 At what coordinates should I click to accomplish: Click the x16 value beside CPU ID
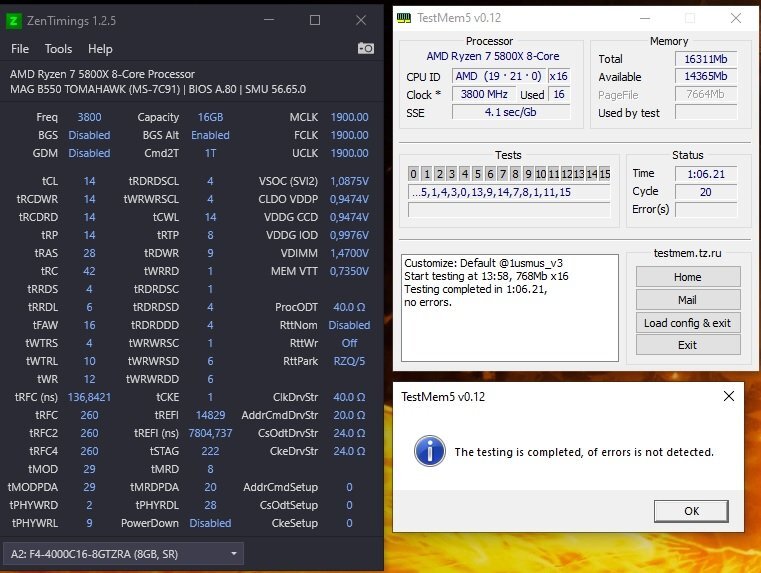coord(559,76)
